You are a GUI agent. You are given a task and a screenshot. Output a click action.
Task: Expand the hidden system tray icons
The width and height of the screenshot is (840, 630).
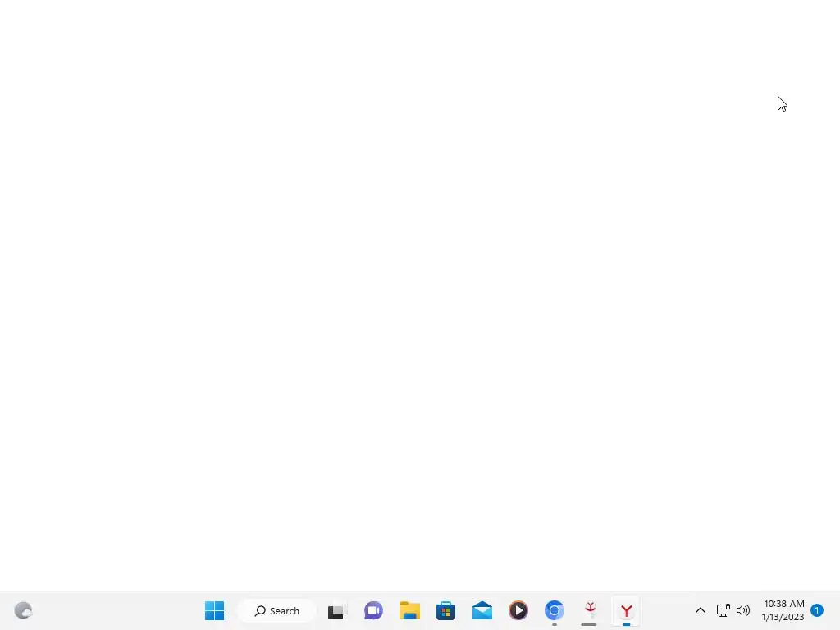[x=701, y=610]
